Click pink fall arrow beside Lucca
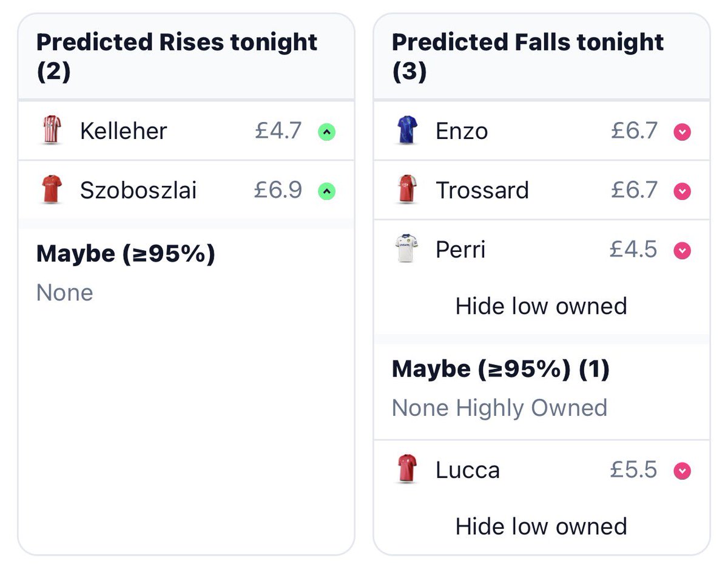Viewport: 728px width, 578px height. (x=682, y=471)
